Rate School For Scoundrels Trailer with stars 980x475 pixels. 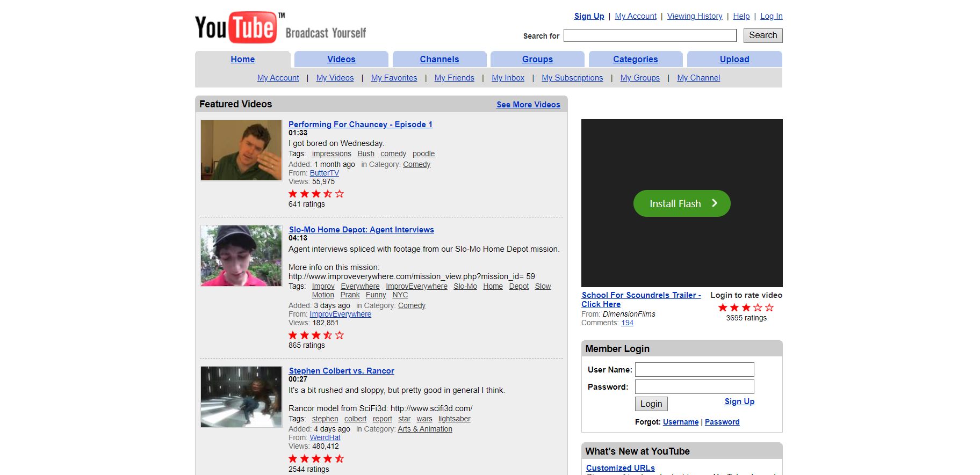[746, 308]
